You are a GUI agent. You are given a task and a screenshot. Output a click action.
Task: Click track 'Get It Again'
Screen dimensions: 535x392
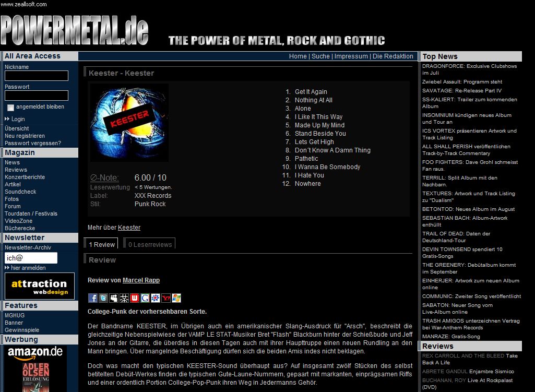click(x=311, y=92)
